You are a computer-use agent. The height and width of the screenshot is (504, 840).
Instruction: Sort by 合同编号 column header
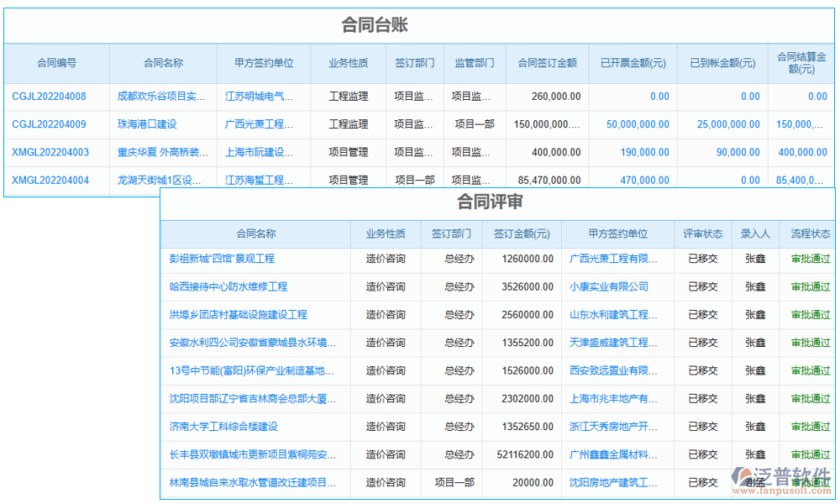point(56,63)
